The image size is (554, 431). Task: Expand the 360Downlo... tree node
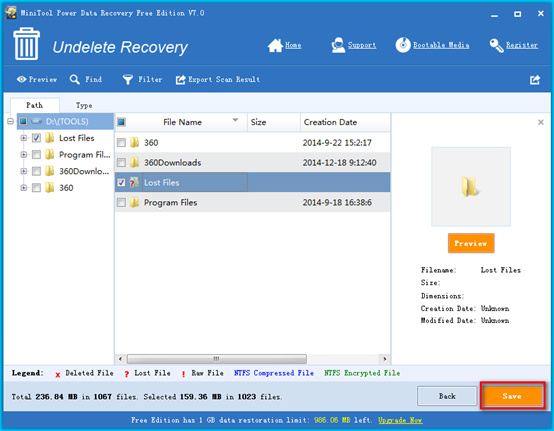click(23, 171)
